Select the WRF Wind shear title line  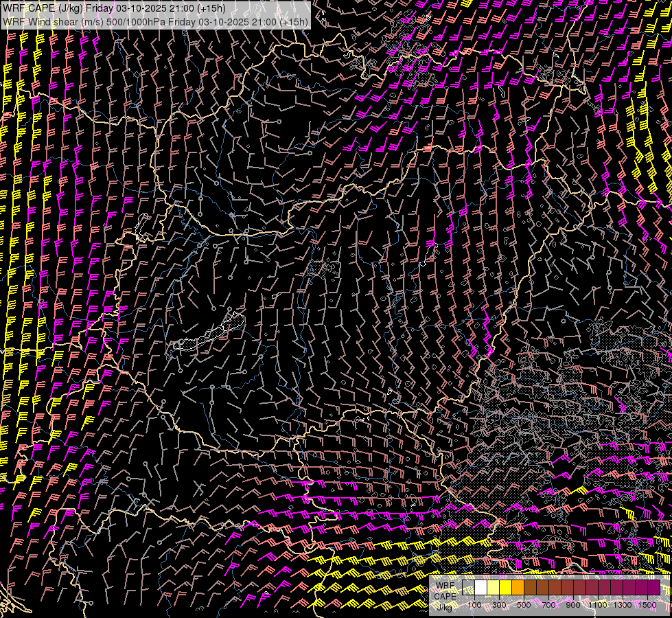click(x=154, y=22)
